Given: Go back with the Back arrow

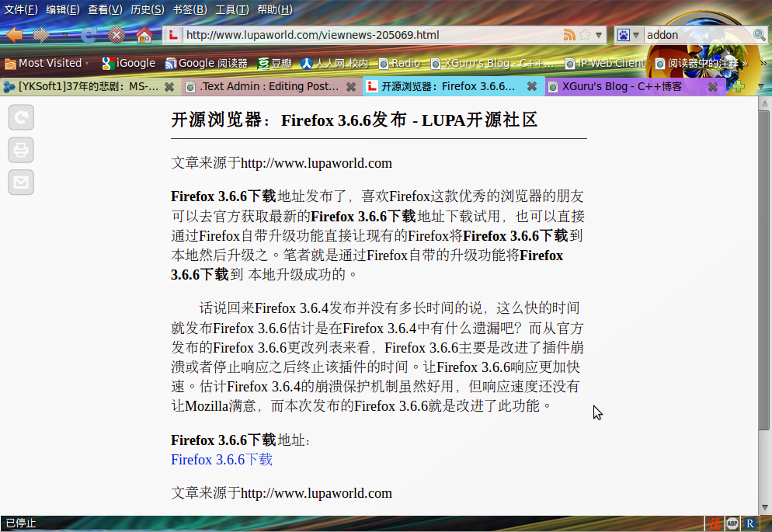Looking at the screenshot, I should pos(15,35).
